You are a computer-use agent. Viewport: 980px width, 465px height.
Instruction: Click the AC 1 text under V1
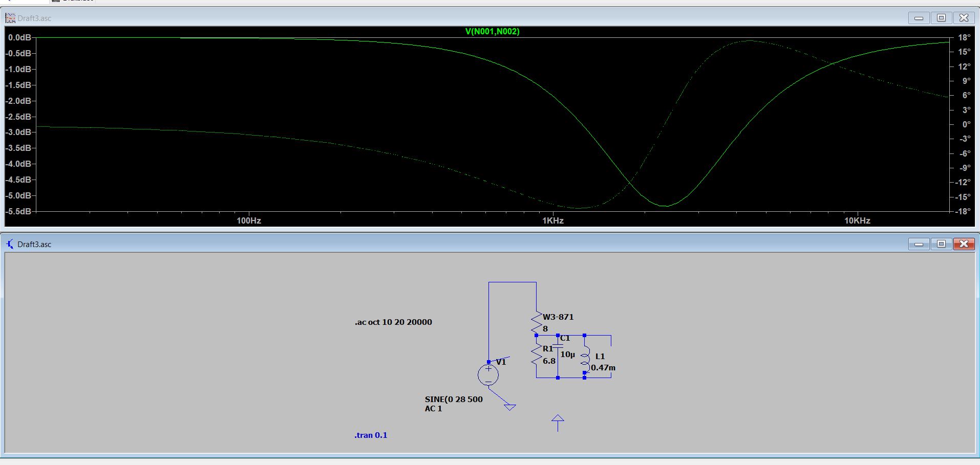[x=433, y=408]
